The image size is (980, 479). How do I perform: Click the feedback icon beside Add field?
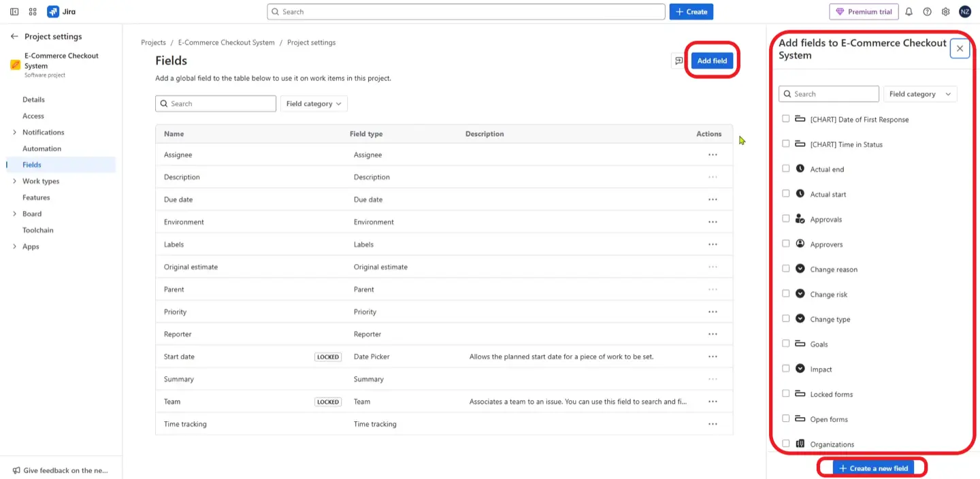[x=679, y=61]
